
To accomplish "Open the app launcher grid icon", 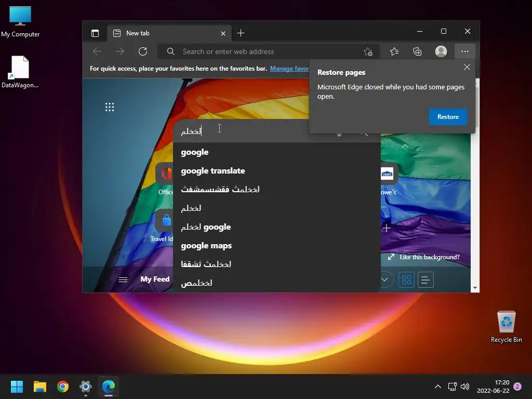I will [x=110, y=107].
